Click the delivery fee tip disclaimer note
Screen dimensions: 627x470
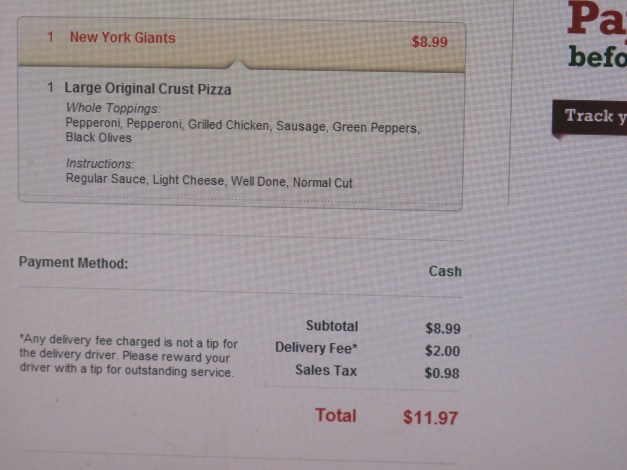click(x=127, y=356)
